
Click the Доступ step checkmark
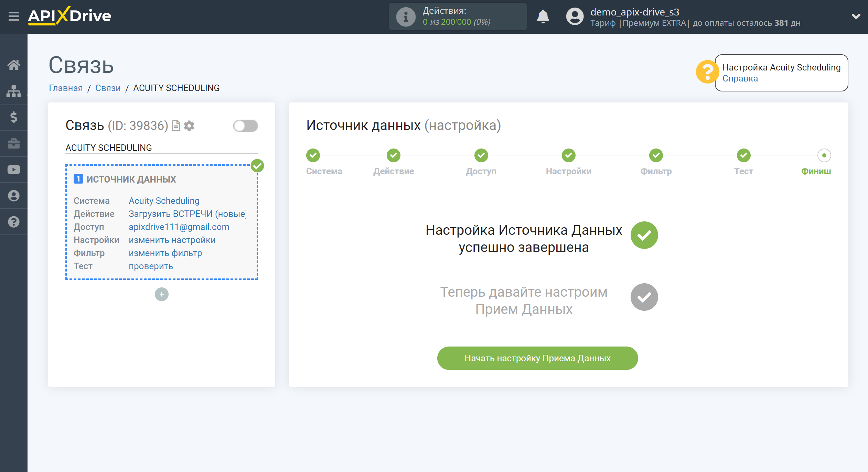point(481,155)
